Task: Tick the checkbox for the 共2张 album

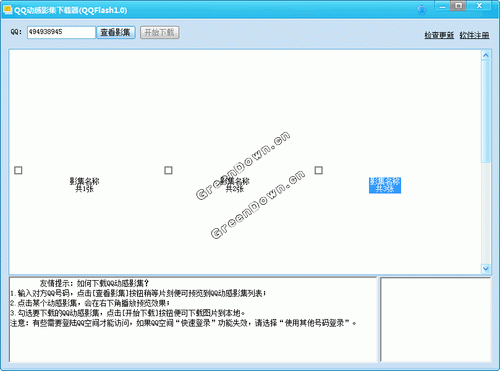Action: coord(168,170)
